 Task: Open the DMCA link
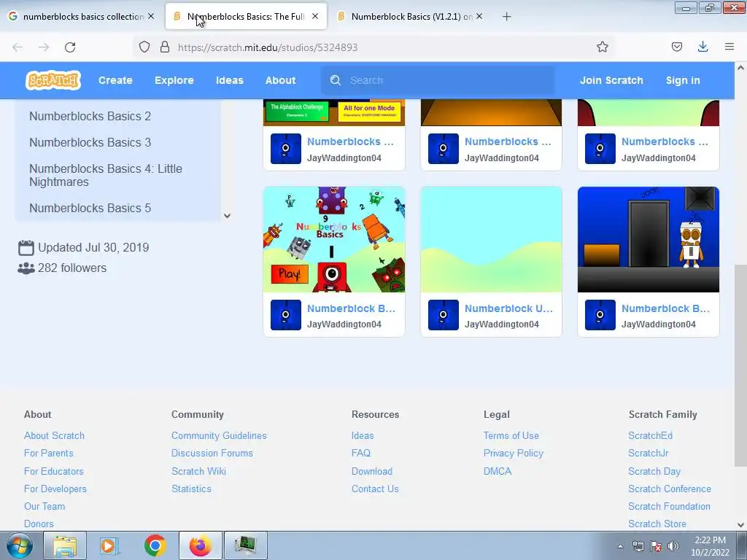pos(498,471)
